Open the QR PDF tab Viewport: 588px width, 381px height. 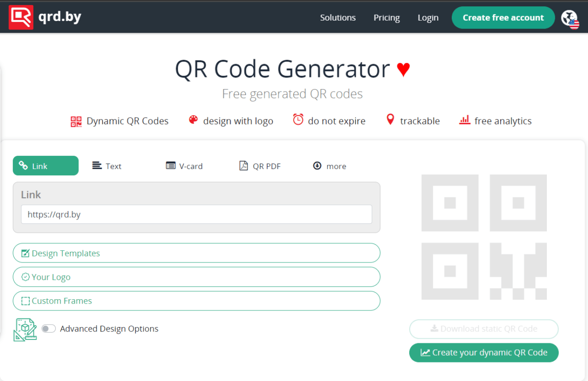260,166
